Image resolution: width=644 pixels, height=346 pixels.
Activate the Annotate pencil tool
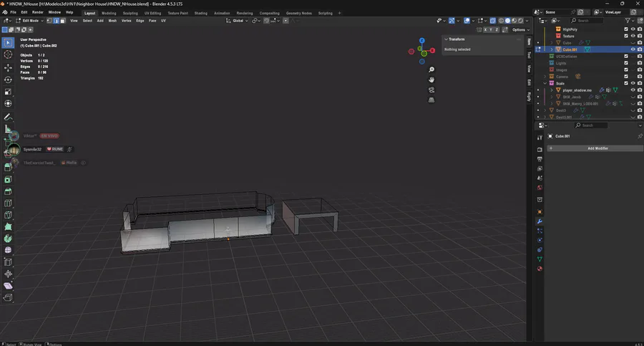point(8,117)
